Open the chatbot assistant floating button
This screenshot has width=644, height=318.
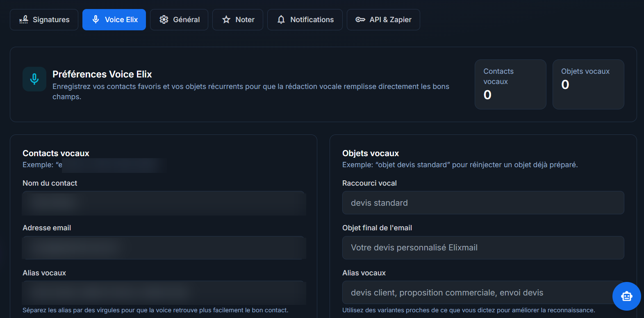pos(627,296)
